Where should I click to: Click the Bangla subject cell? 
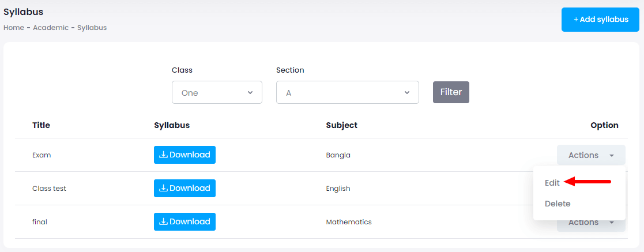pos(338,155)
